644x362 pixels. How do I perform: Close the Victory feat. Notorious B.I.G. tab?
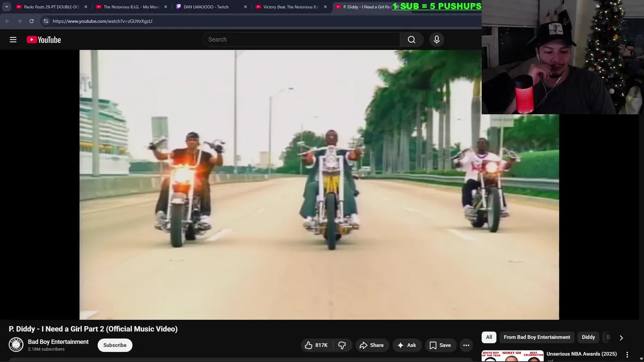[x=325, y=7]
